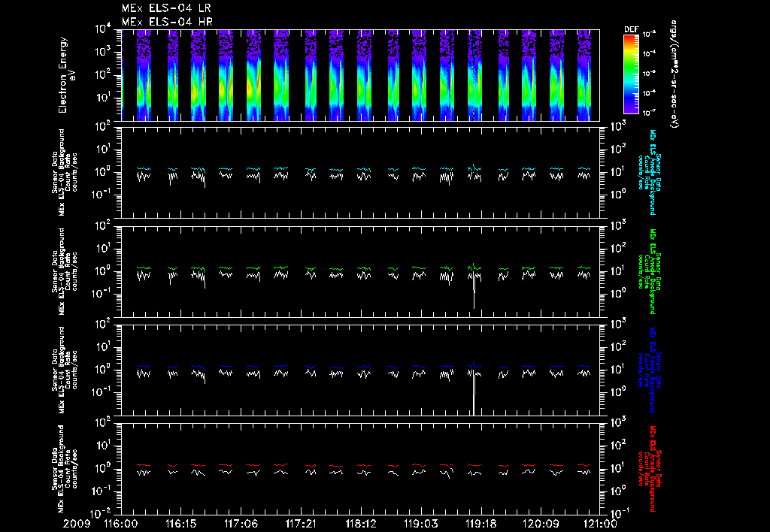Select the cyan anode background count rate label
The height and width of the screenshot is (532, 770).
(x=649, y=172)
